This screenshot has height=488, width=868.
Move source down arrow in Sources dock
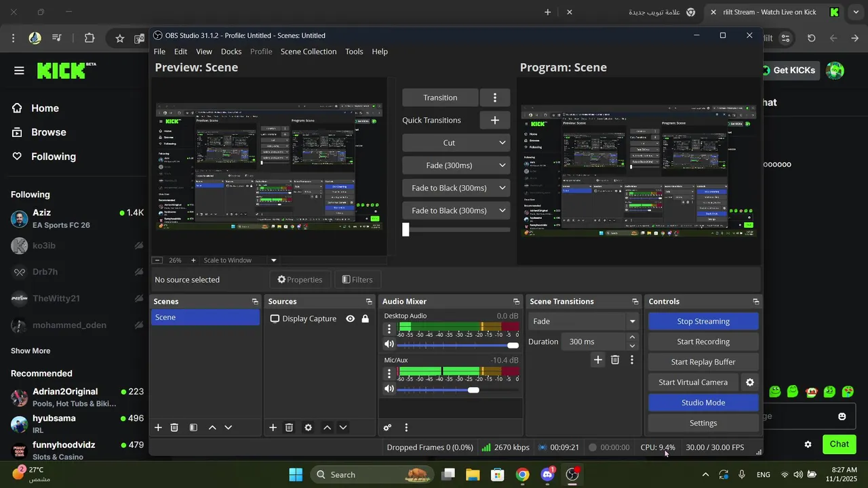click(x=343, y=428)
